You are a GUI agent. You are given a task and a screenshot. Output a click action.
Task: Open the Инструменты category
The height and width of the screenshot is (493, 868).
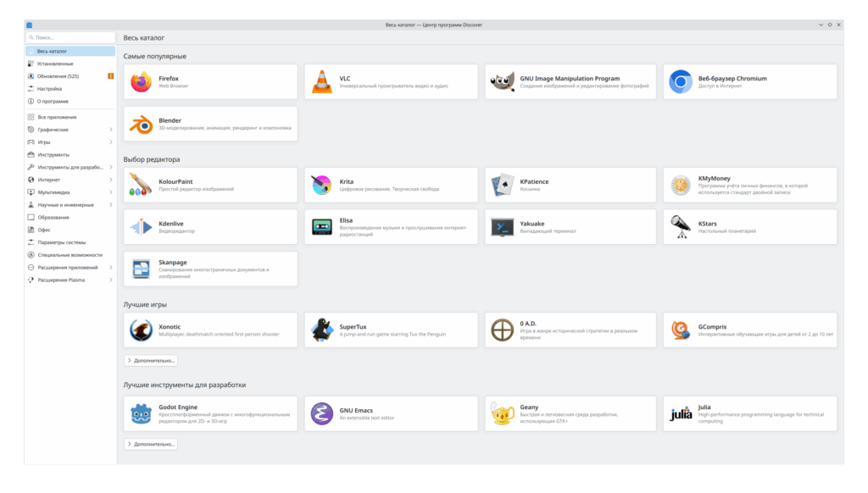(x=70, y=155)
